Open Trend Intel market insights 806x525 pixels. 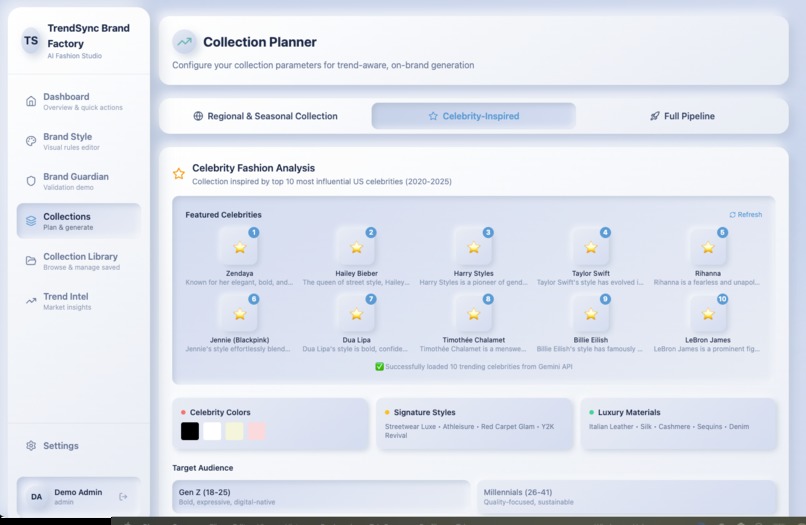[x=79, y=301]
